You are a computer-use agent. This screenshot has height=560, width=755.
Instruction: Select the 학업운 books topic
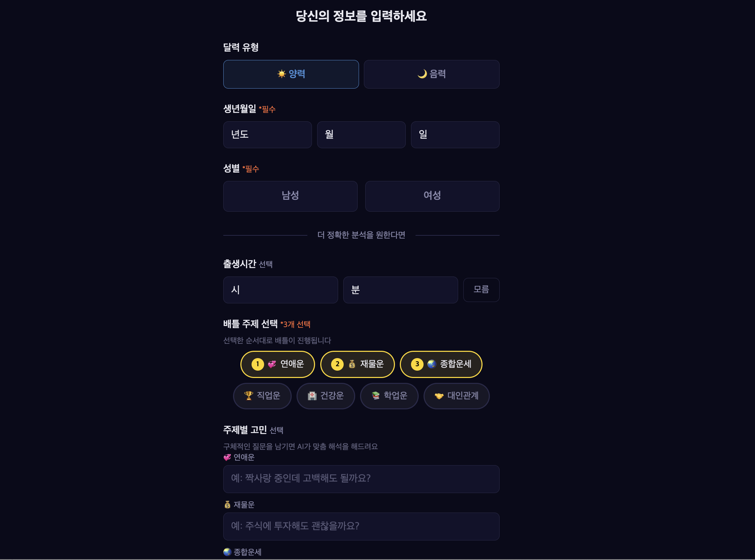tap(389, 396)
